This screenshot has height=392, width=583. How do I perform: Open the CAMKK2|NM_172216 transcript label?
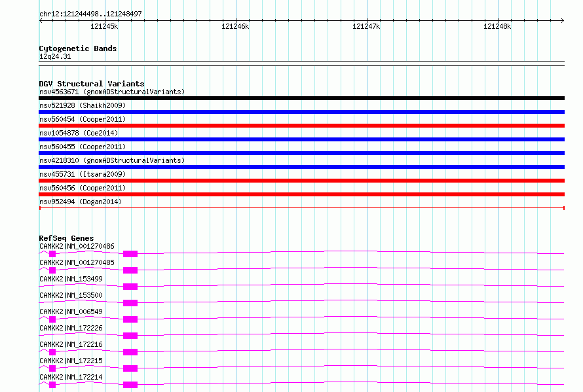71,344
